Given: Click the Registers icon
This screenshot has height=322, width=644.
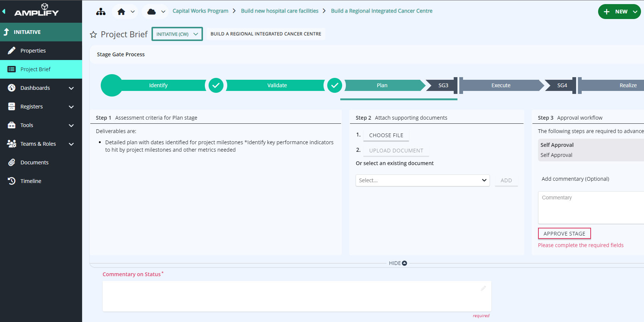Looking at the screenshot, I should pyautogui.click(x=12, y=107).
